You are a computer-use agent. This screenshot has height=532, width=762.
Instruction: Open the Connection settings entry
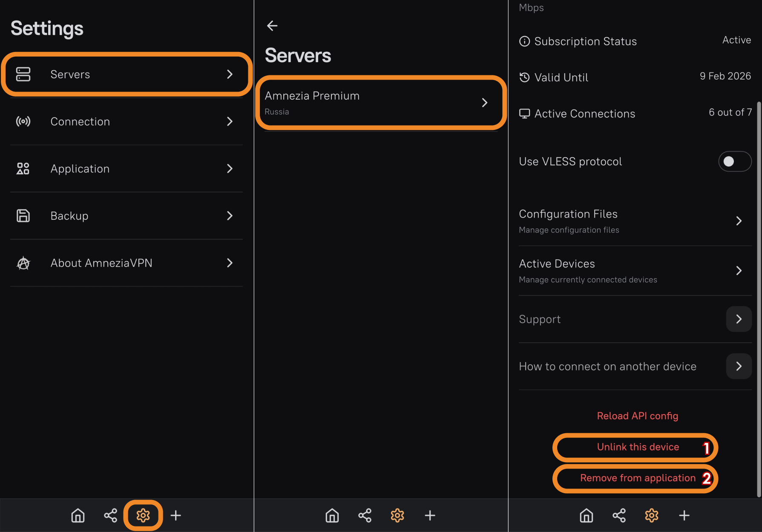(x=126, y=121)
